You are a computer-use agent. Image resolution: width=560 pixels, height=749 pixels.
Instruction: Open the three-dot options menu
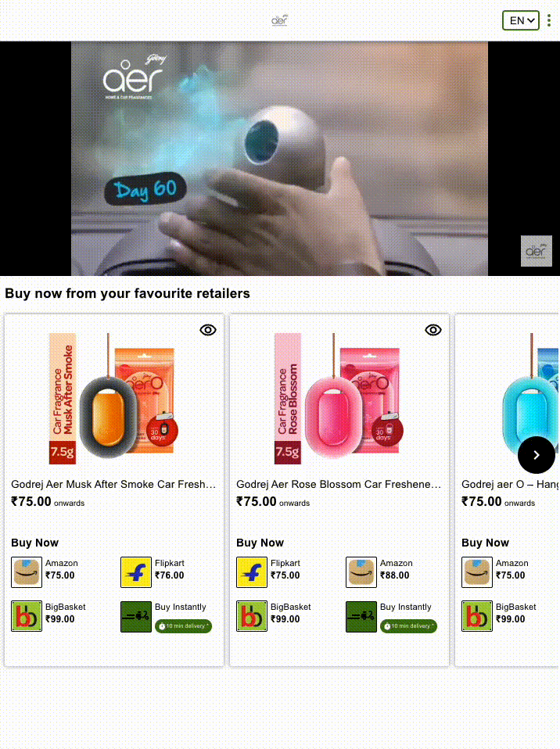[549, 20]
